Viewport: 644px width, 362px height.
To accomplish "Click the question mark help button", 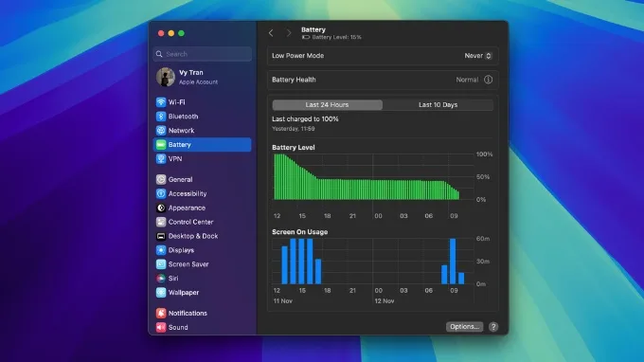I will point(493,327).
